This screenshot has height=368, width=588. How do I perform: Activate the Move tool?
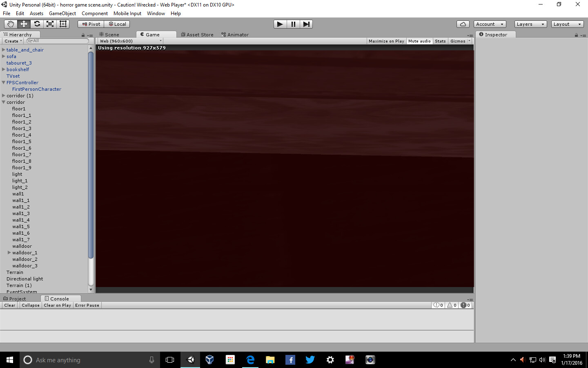click(24, 24)
